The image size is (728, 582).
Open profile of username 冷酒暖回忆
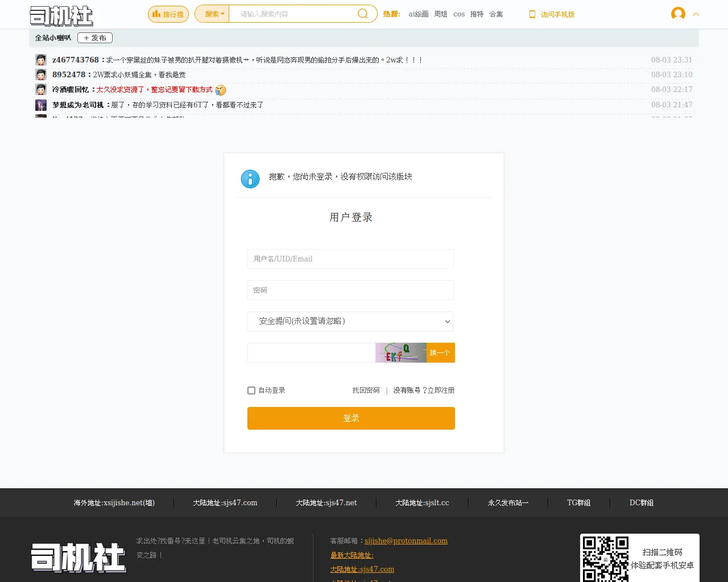coord(71,89)
